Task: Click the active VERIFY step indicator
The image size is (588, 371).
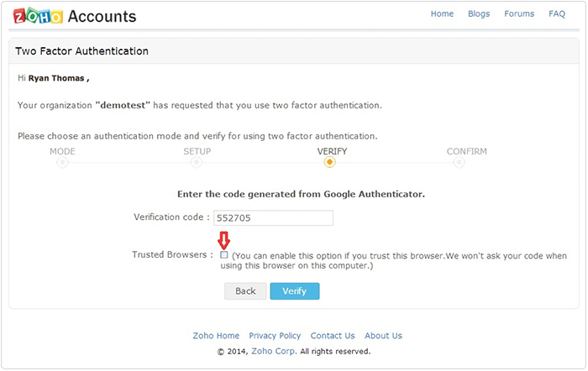Action: (330, 162)
